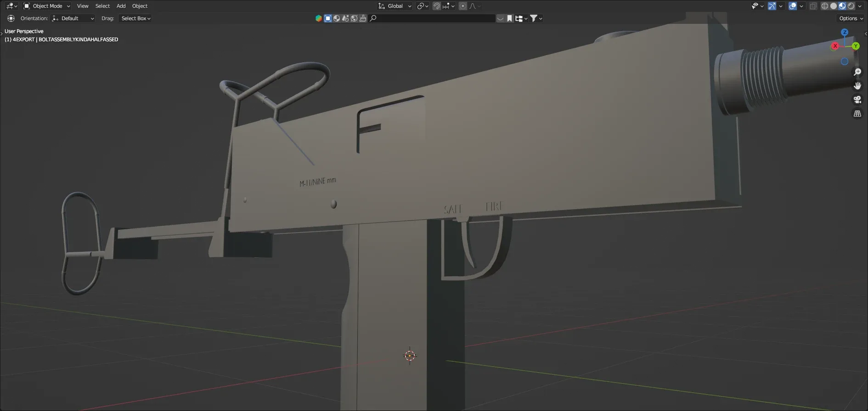Click the magnifier search icon

373,18
